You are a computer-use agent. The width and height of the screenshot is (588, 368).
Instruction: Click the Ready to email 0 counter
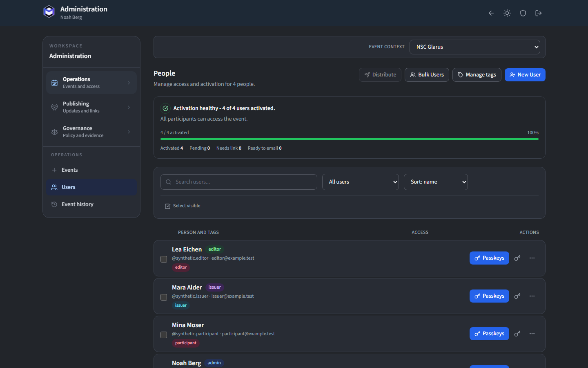(265, 148)
